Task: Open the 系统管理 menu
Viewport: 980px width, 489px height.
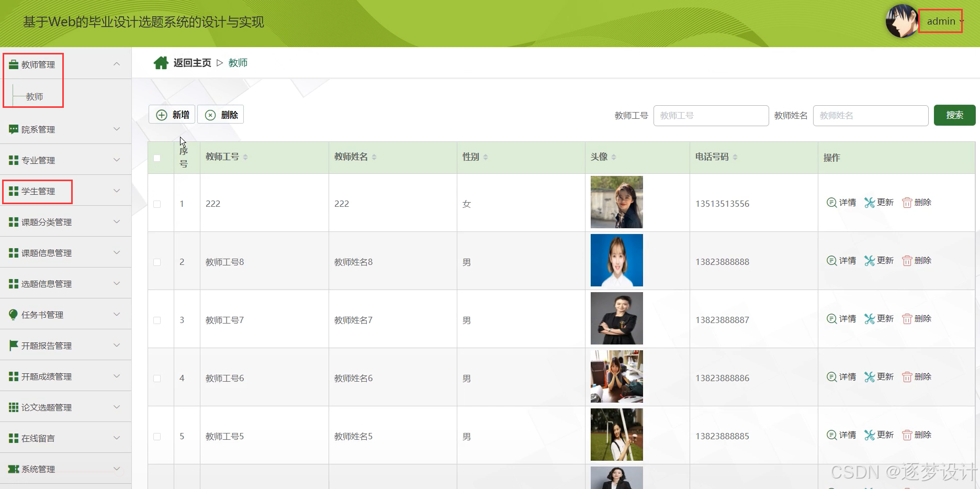Action: [x=65, y=469]
